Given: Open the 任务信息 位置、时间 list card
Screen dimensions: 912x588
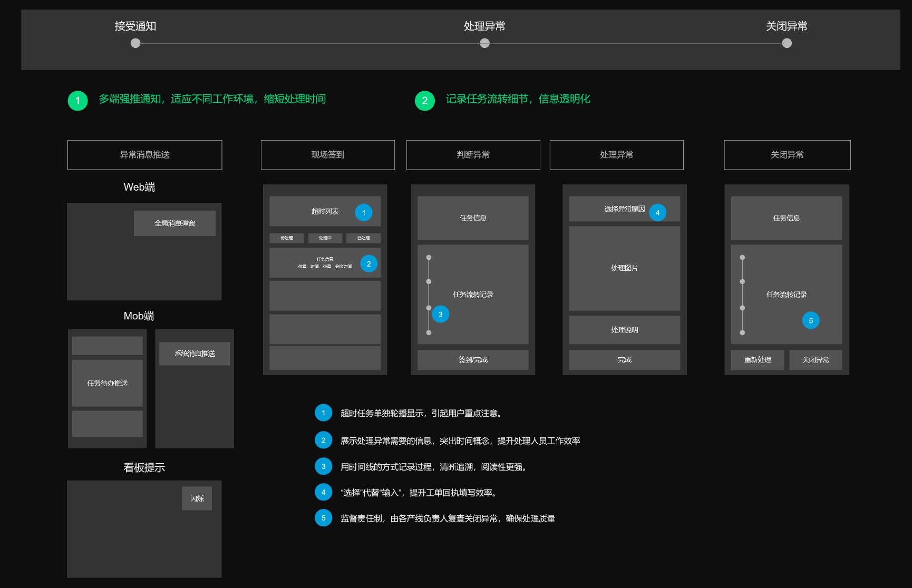Looking at the screenshot, I should [325, 263].
